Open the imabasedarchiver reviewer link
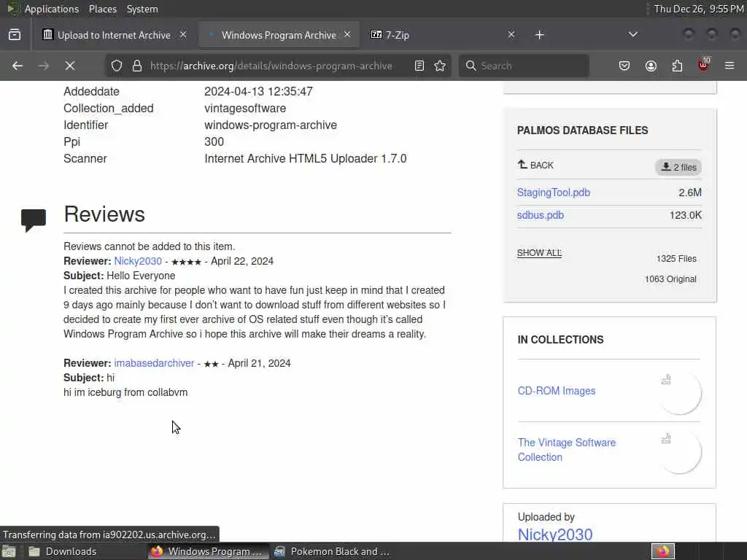Image resolution: width=747 pixels, height=560 pixels. pos(154,363)
